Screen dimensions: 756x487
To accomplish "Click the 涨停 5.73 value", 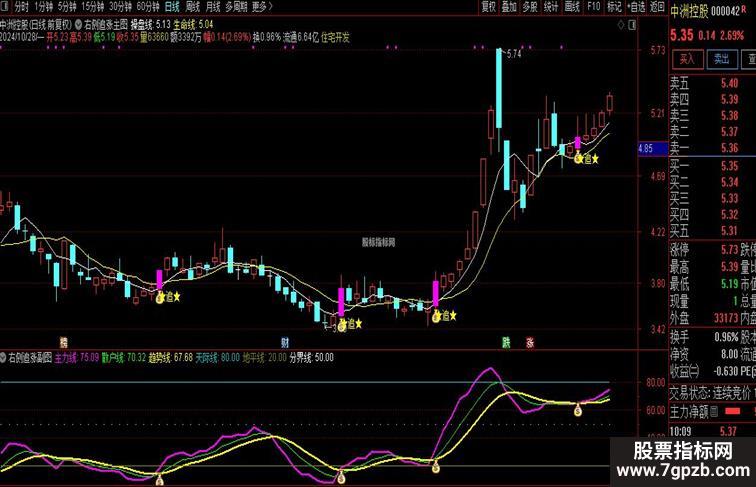I will click(x=729, y=250).
